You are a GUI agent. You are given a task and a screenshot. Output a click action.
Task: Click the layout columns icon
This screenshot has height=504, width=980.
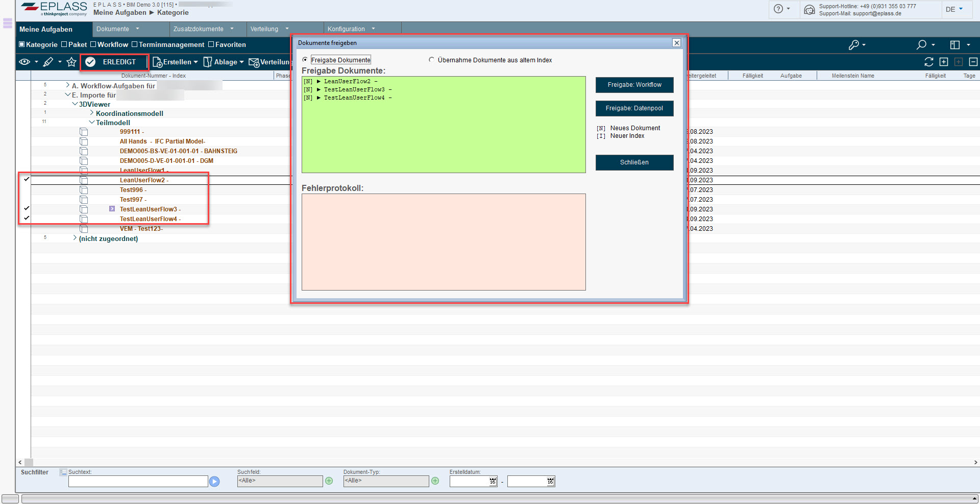click(x=954, y=45)
